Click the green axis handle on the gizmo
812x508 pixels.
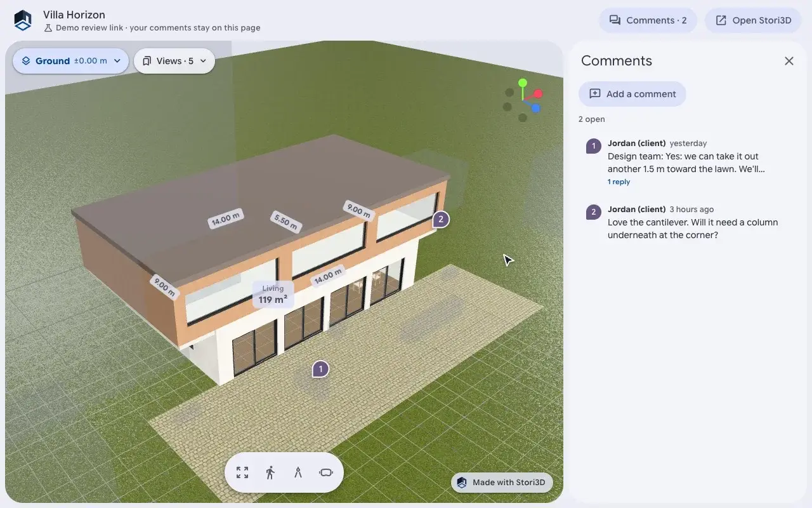tap(523, 83)
